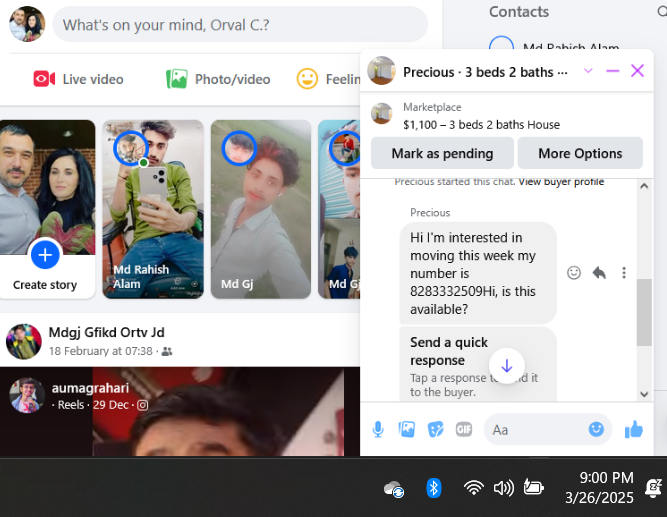Click aumagrahari's reel avatar
This screenshot has height=517, width=667.
click(x=27, y=395)
